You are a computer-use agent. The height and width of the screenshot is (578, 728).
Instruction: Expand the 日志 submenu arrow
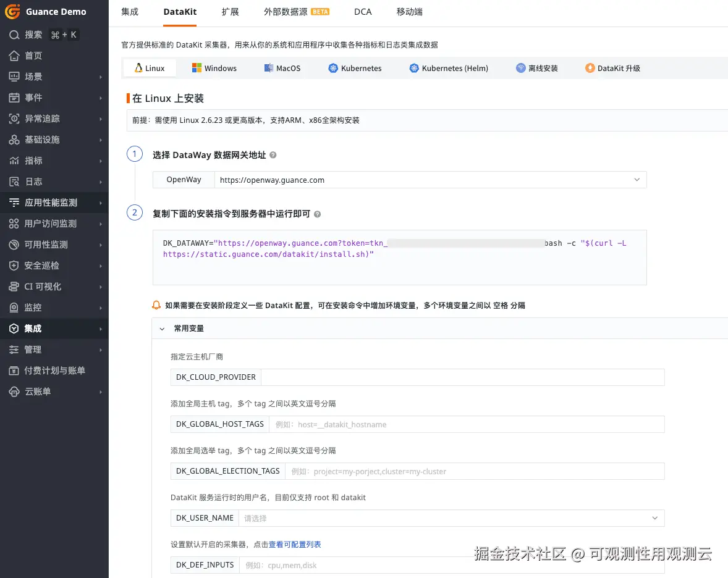click(100, 182)
